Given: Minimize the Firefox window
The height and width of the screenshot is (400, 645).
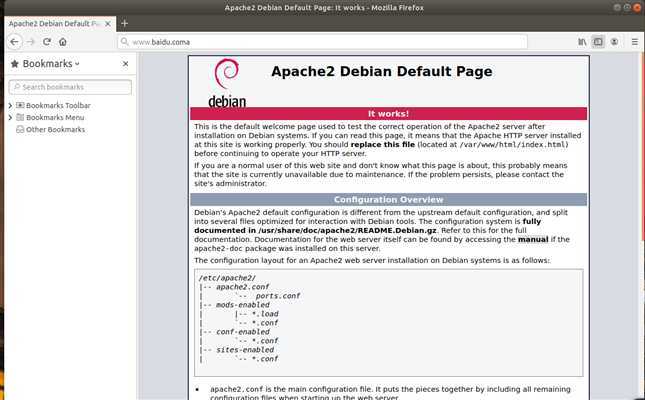Looking at the screenshot, I should click(x=617, y=7).
